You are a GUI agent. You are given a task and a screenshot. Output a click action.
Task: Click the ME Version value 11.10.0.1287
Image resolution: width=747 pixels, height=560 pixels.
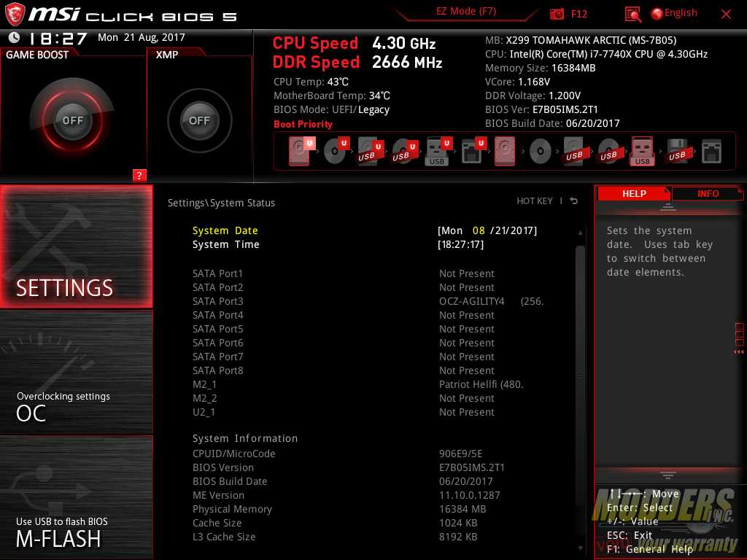(469, 495)
